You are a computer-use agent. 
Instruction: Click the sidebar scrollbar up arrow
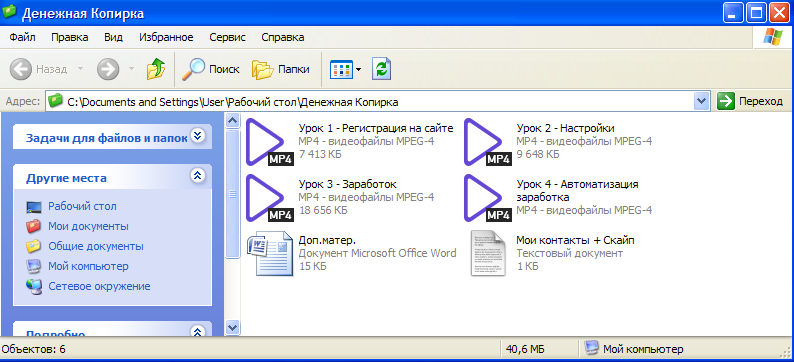(232, 120)
